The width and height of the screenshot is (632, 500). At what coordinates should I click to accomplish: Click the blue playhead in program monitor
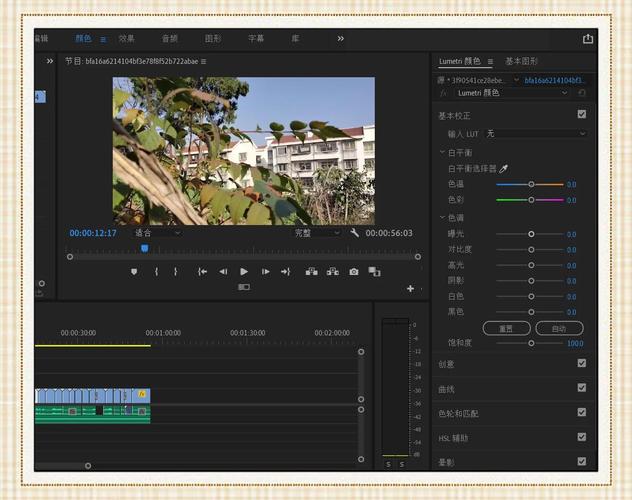pyautogui.click(x=145, y=248)
